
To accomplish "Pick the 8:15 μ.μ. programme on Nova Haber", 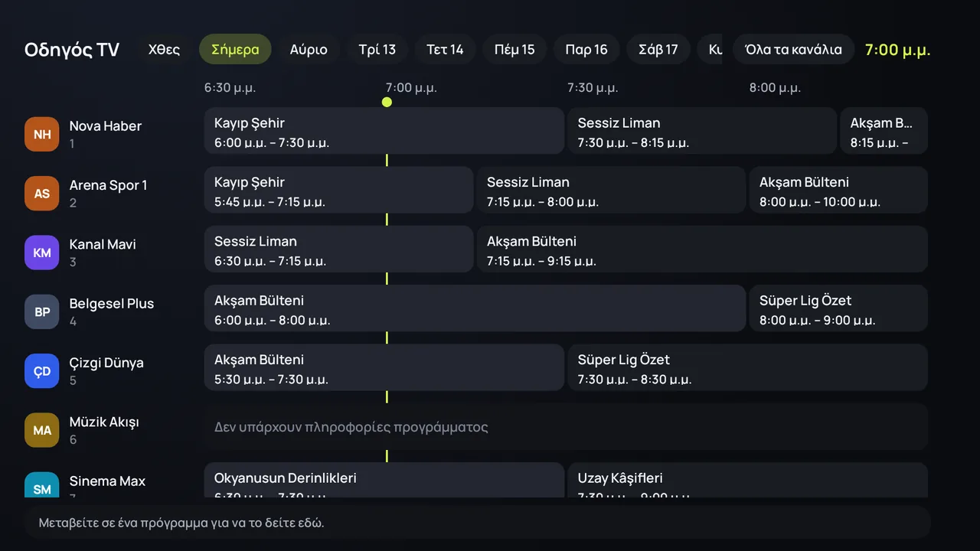I will pos(884,131).
